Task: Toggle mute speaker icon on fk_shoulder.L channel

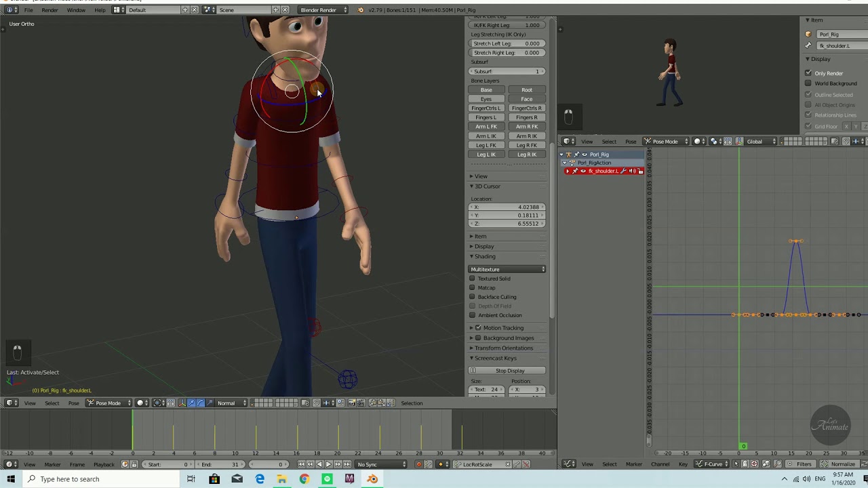Action: click(631, 171)
